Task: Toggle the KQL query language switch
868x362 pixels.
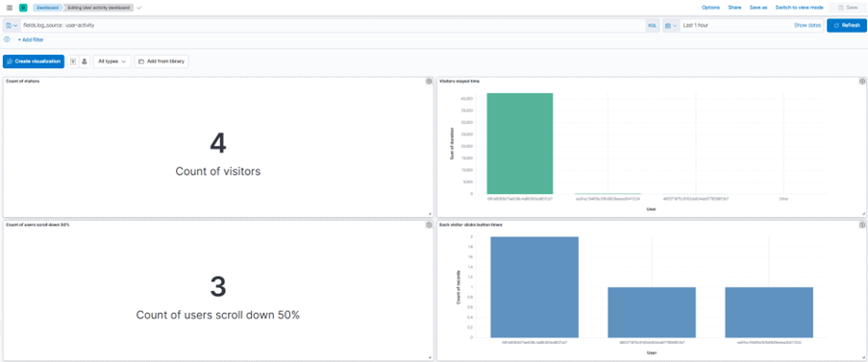Action: (x=652, y=25)
